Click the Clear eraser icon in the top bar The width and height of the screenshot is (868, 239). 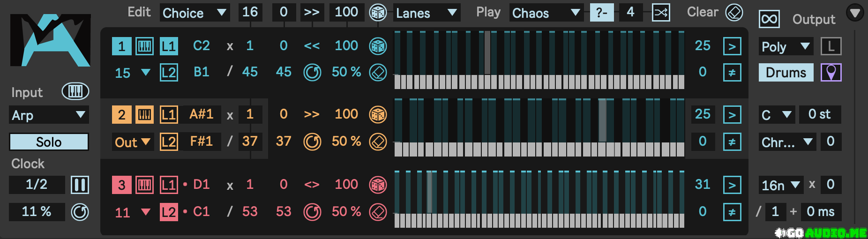coord(734,13)
